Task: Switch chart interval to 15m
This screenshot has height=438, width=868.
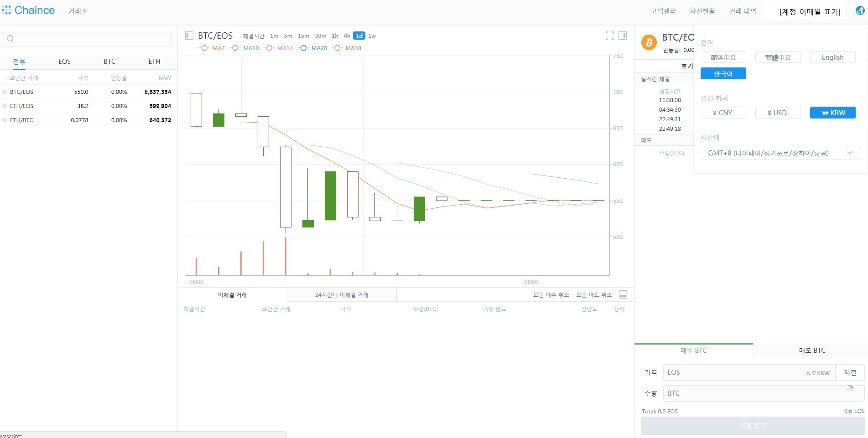Action: tap(303, 36)
